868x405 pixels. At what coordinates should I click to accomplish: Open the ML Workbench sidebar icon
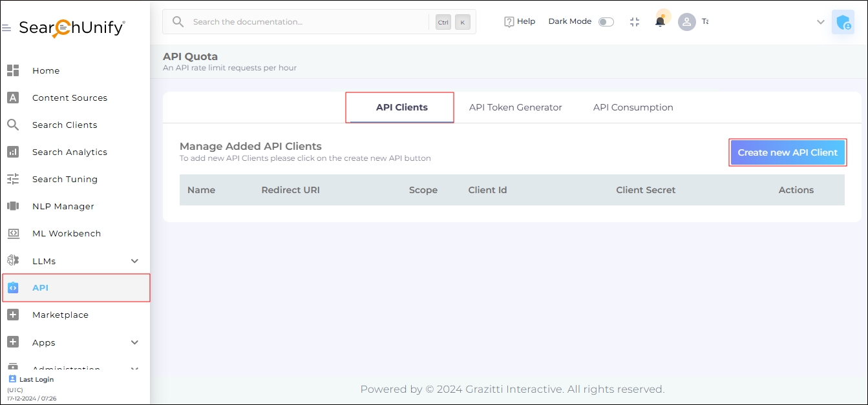(13, 233)
